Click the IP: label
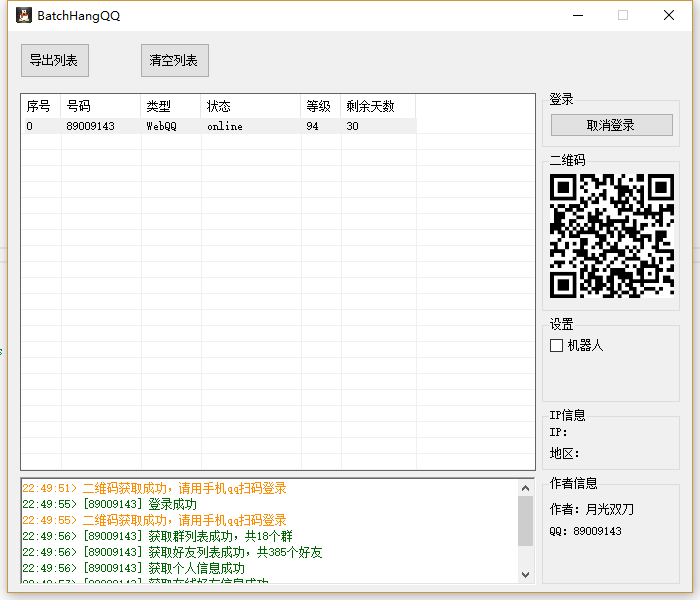This screenshot has height=600, width=700. (558, 432)
